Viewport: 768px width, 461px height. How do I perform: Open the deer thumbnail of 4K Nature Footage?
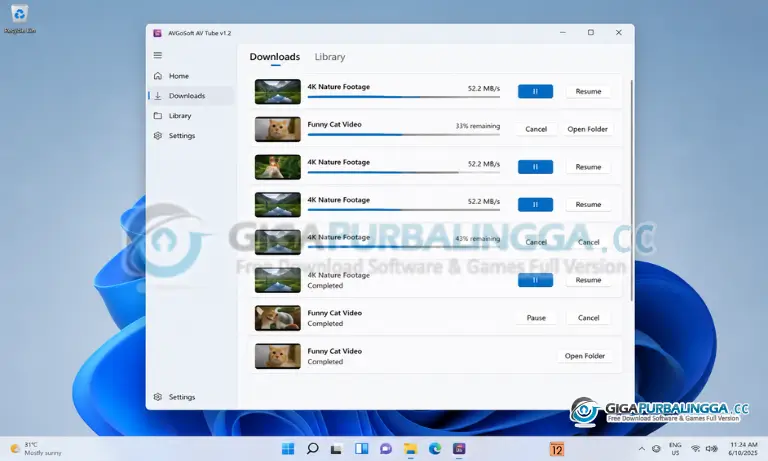point(278,167)
